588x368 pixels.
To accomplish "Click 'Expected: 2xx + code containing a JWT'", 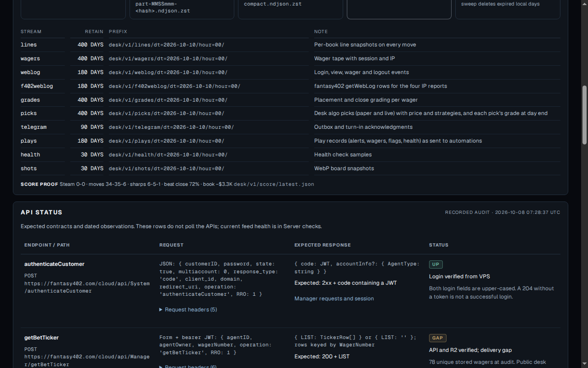I will coord(345,283).
